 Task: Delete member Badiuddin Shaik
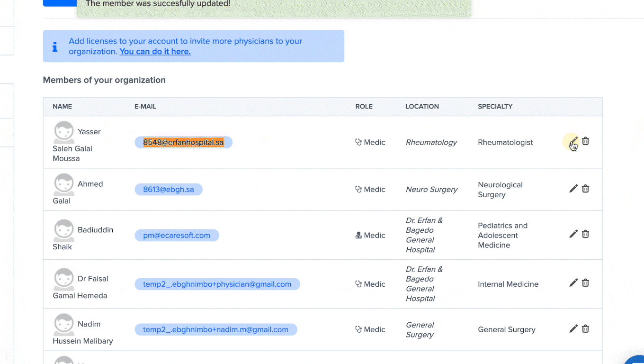586,234
